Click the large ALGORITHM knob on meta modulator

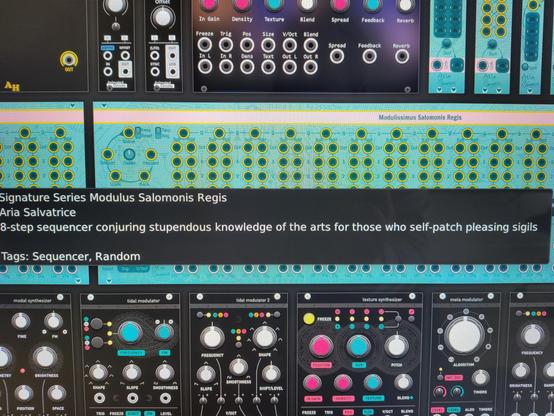(464, 335)
